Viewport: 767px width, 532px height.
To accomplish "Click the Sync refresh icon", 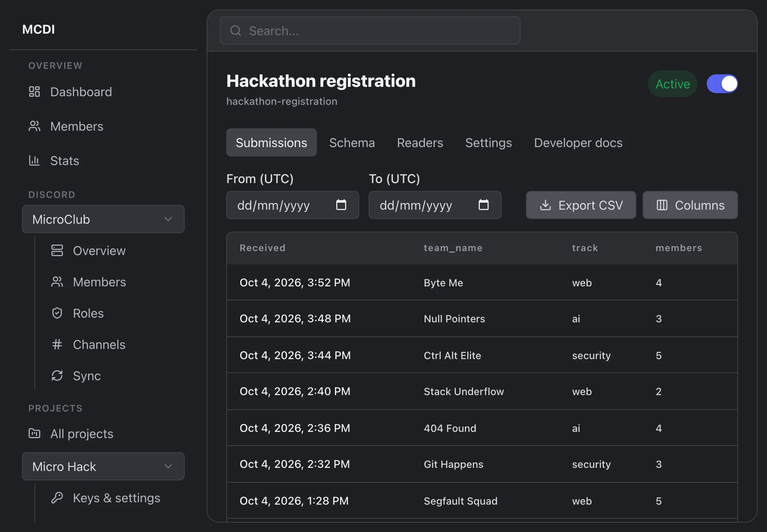I will point(57,376).
